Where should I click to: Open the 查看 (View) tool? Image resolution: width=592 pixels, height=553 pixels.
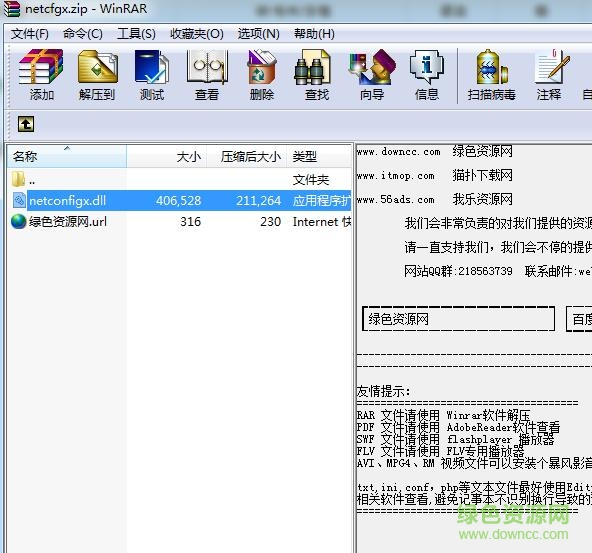click(x=207, y=75)
